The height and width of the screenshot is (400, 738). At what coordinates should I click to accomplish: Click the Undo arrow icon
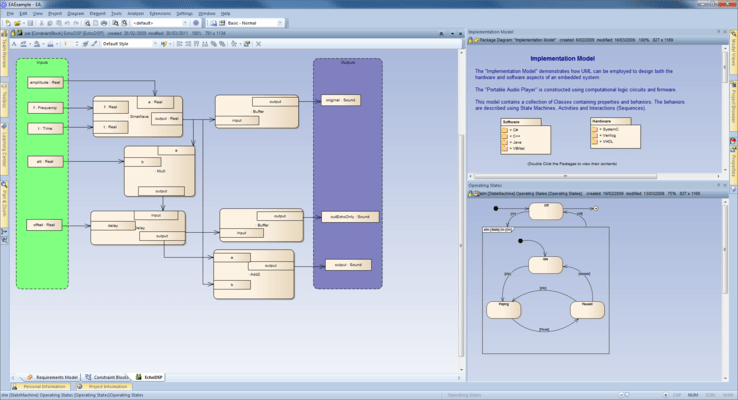[x=67, y=23]
